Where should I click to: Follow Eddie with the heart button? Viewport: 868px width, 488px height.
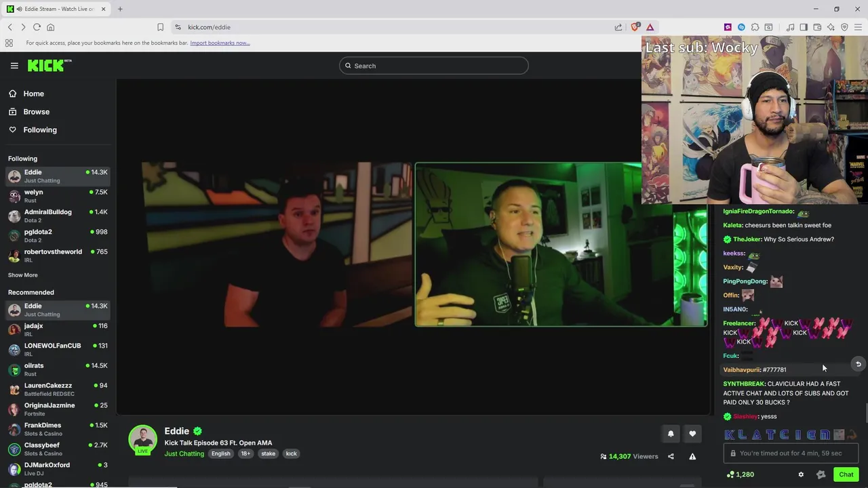click(692, 434)
